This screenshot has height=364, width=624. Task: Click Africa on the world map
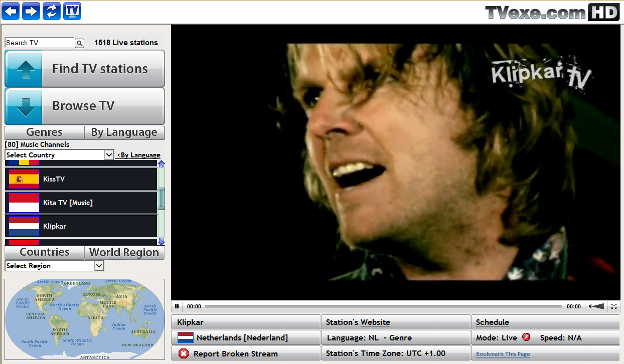pos(95,317)
